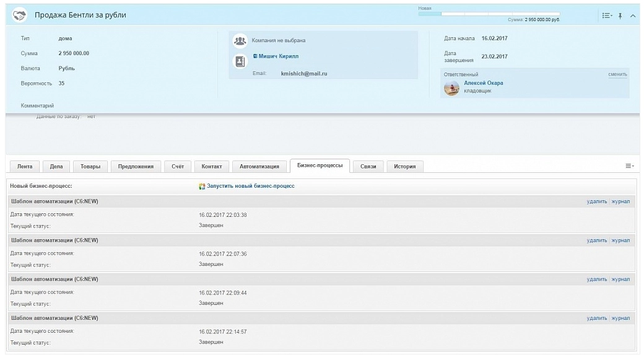This screenshot has width=644, height=357.
Task: Go to the Автоматизация tab
Action: point(259,166)
